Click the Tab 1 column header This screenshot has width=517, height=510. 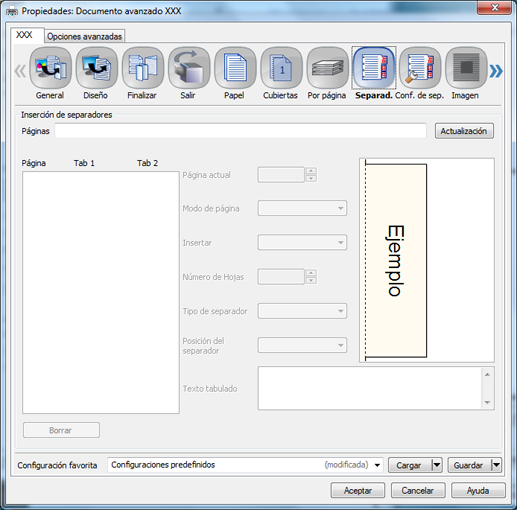coord(84,163)
